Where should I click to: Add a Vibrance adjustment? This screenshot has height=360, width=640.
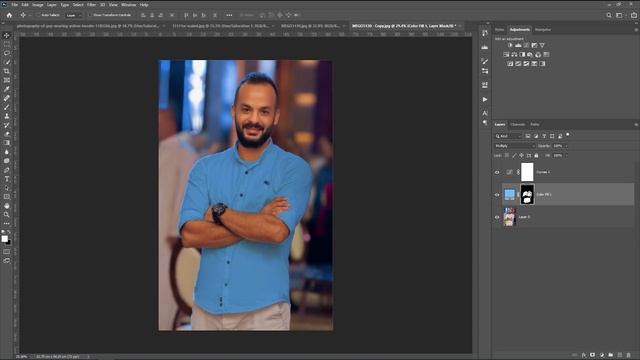click(542, 45)
